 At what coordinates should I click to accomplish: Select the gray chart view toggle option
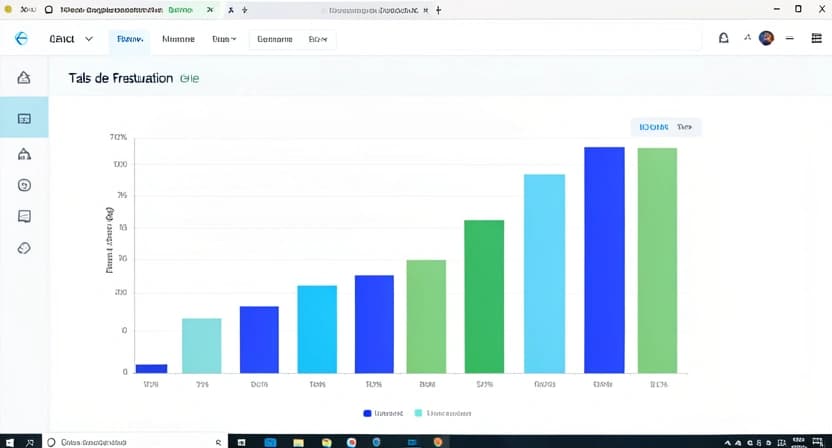[684, 127]
